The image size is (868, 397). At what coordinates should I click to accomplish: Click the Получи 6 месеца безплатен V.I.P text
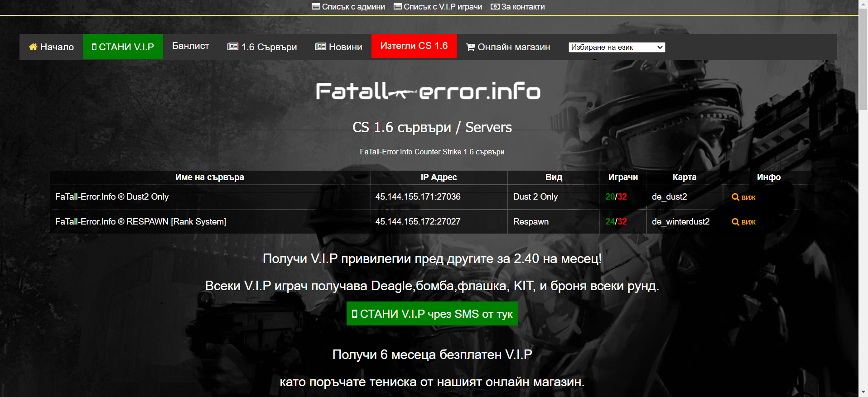click(432, 354)
